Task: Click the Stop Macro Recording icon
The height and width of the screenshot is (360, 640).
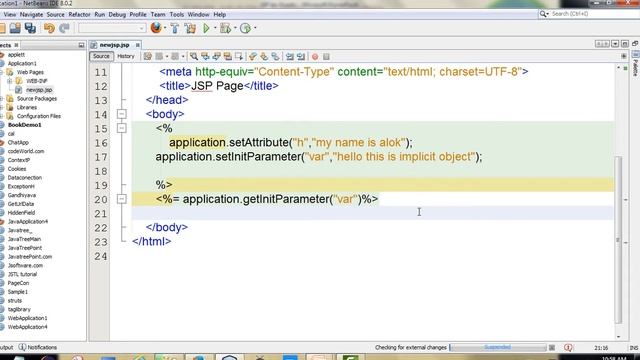Action: click(326, 57)
